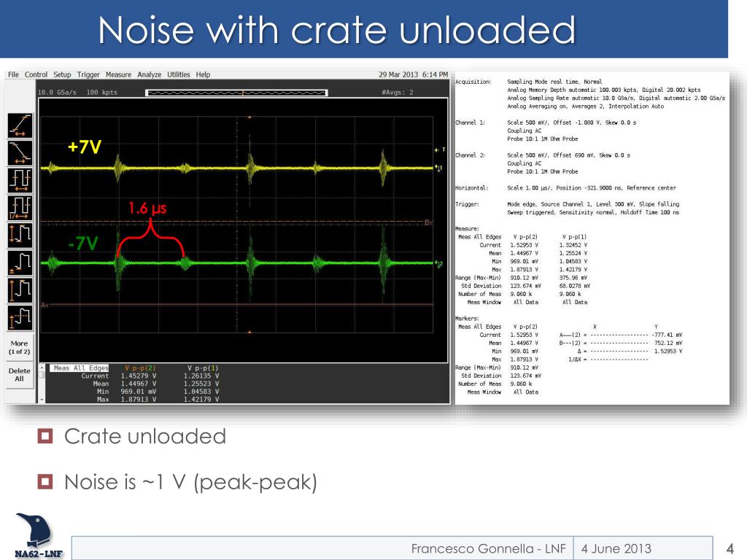The image size is (747, 560).
Task: Open the Help menu
Action: click(203, 75)
